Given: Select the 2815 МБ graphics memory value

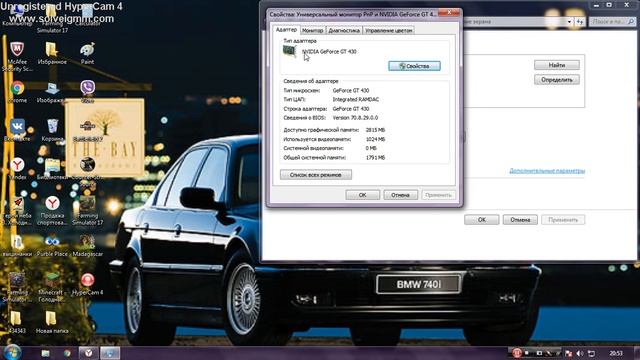Looking at the screenshot, I should (375, 130).
